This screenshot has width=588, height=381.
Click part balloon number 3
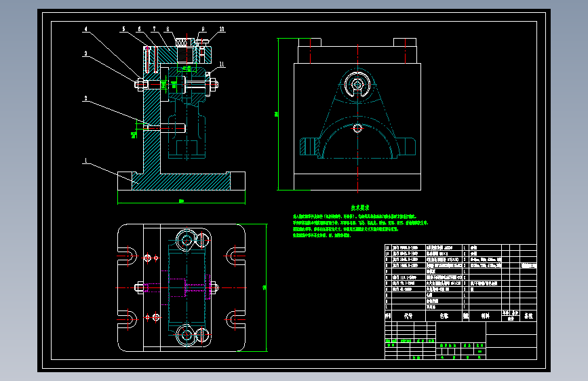point(86,54)
